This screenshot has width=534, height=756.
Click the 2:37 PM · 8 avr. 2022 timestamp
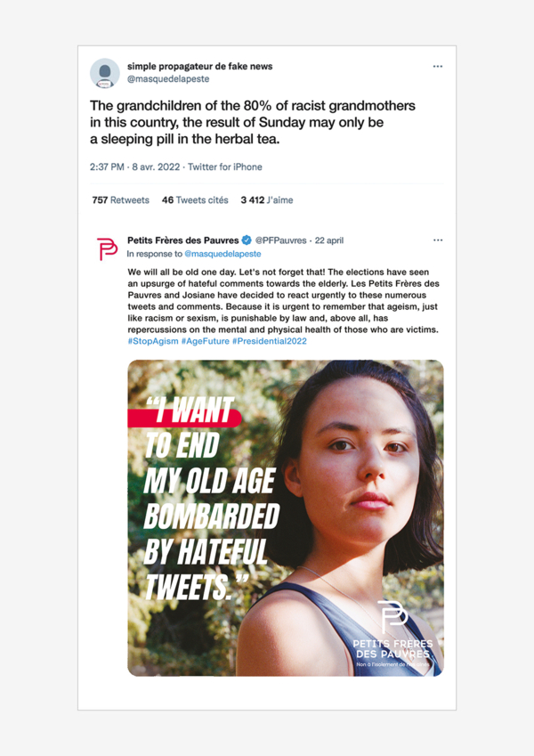pos(134,167)
